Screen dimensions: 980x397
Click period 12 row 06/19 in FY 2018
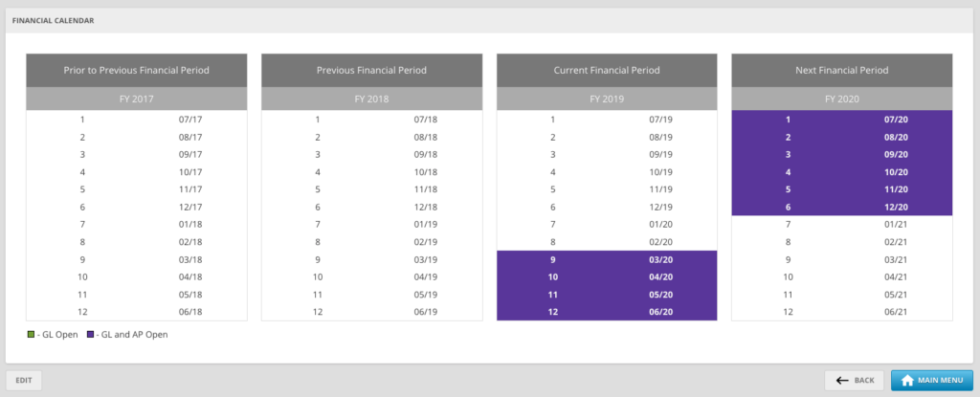click(x=371, y=312)
